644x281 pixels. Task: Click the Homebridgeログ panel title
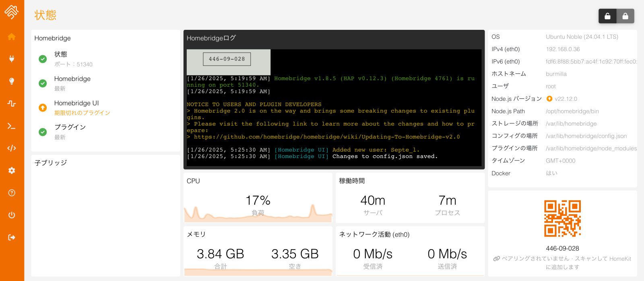pos(211,38)
